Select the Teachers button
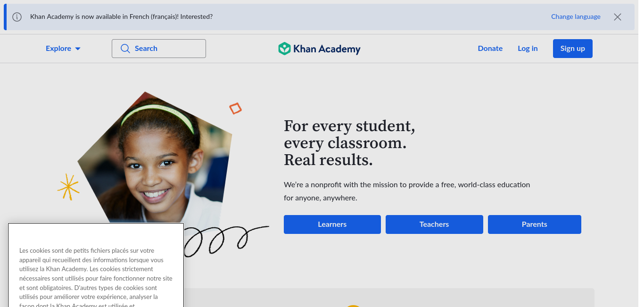 pos(434,224)
